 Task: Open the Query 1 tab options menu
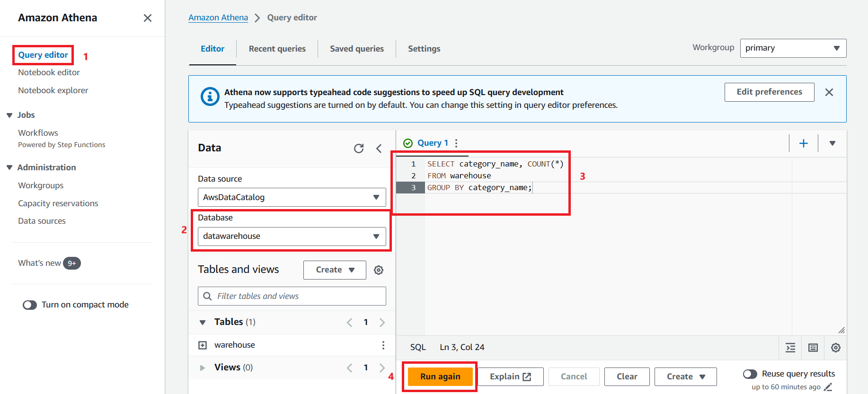456,143
